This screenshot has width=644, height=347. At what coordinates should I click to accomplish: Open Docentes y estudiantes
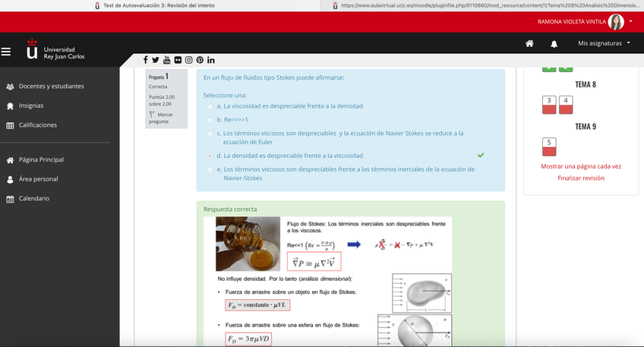click(52, 87)
